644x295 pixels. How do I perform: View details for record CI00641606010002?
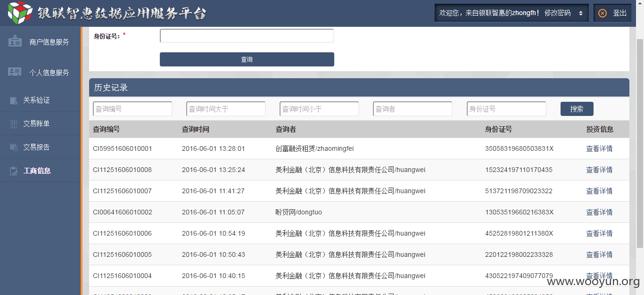point(599,212)
